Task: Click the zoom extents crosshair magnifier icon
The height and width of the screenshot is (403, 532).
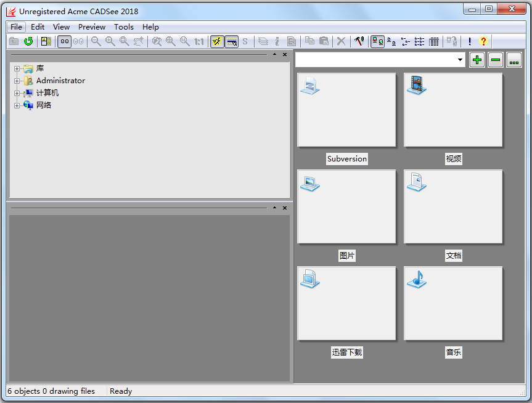Action: [171, 41]
